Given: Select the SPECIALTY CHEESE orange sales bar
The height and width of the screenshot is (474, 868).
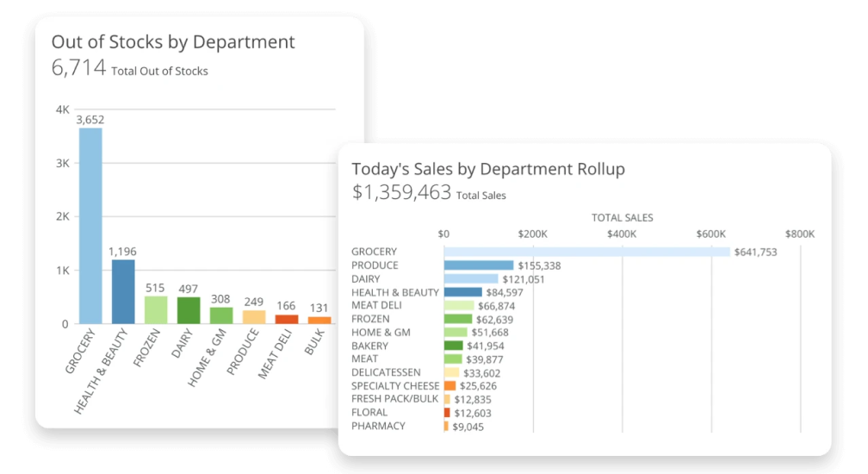Looking at the screenshot, I should tap(449, 386).
